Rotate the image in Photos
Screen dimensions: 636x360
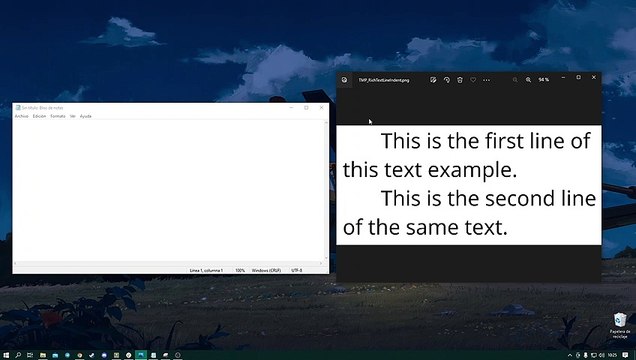(x=447, y=80)
